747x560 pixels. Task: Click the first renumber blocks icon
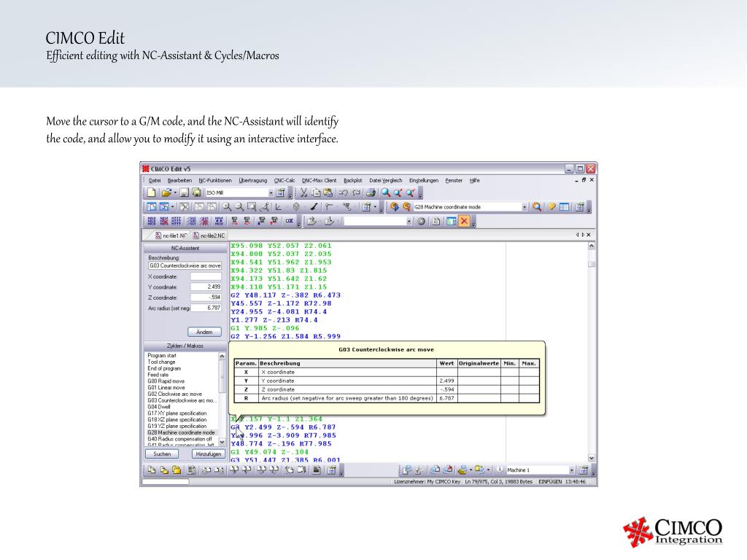(152, 221)
